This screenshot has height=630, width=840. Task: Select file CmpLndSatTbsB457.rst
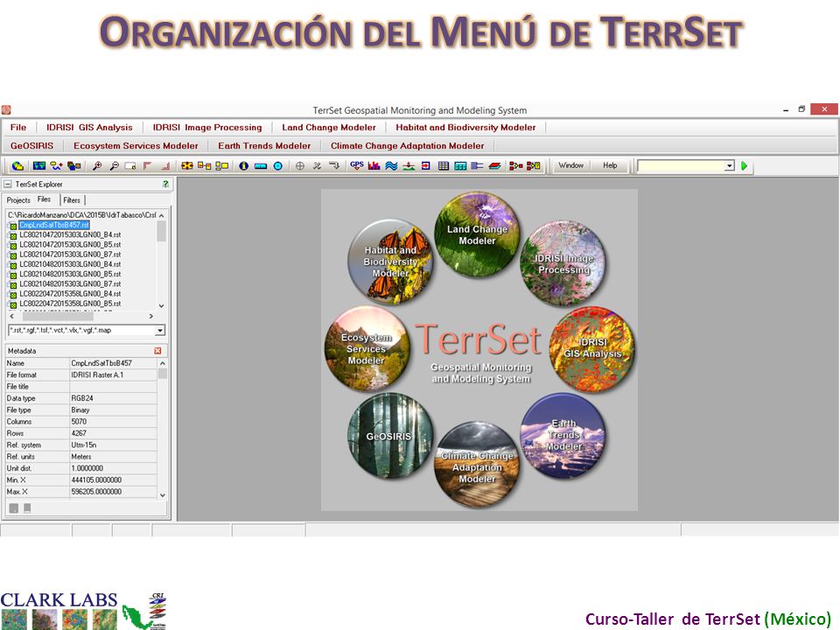(x=54, y=225)
